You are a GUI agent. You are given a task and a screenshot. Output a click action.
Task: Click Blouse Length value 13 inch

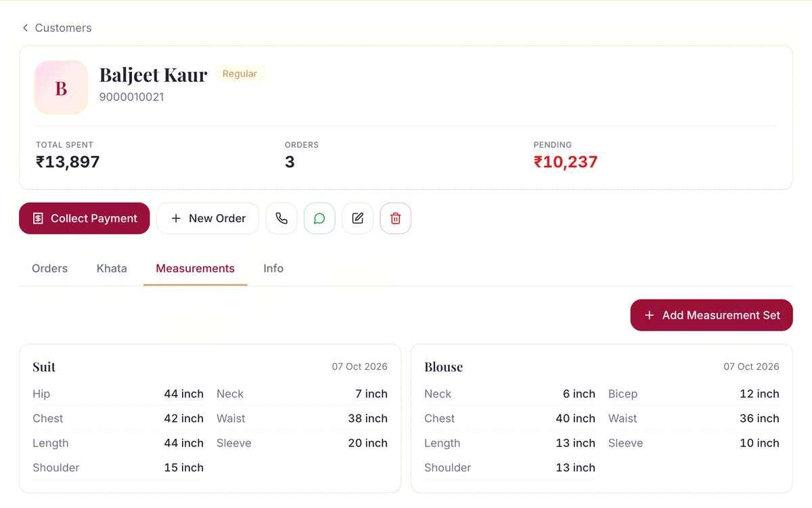point(576,443)
